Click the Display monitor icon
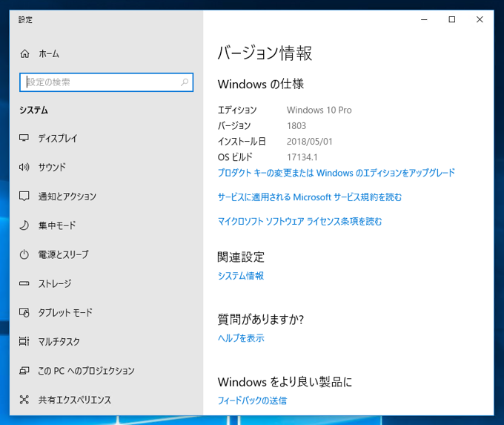The width and height of the screenshot is (504, 425). 24,138
